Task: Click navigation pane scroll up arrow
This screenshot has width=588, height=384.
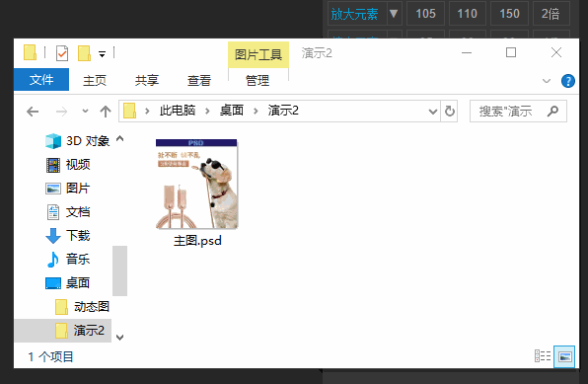Action: pyautogui.click(x=120, y=139)
